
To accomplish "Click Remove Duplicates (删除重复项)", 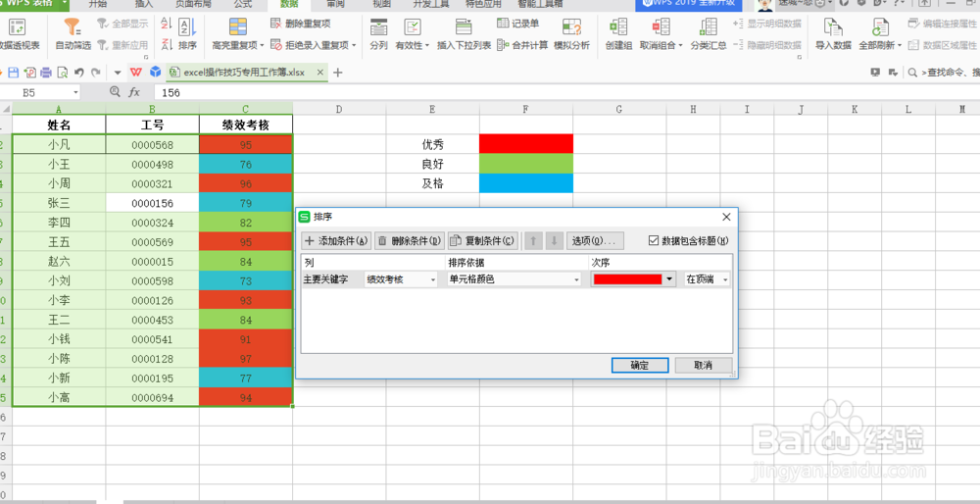I will (x=301, y=24).
